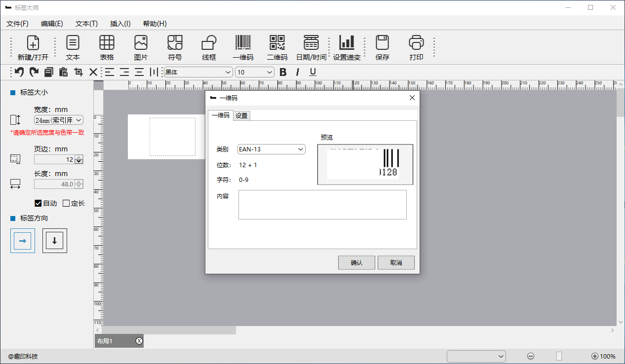625x364 pixels.
Task: Insert an image with 图片 tool
Action: tap(141, 48)
